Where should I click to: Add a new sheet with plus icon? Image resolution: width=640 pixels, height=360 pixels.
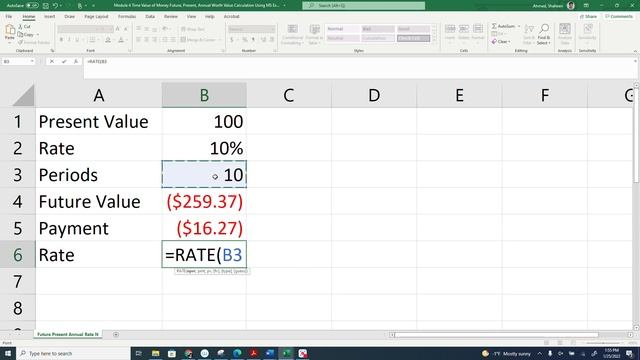116,335
